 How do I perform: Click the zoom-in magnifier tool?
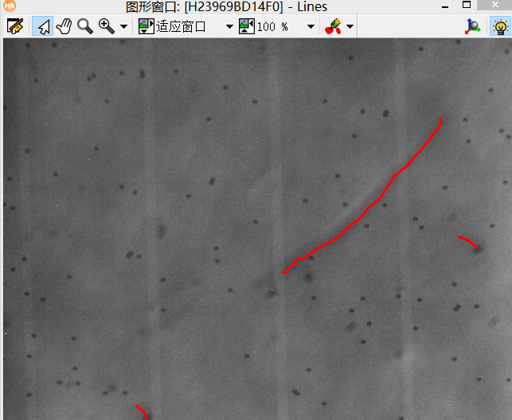pyautogui.click(x=107, y=26)
